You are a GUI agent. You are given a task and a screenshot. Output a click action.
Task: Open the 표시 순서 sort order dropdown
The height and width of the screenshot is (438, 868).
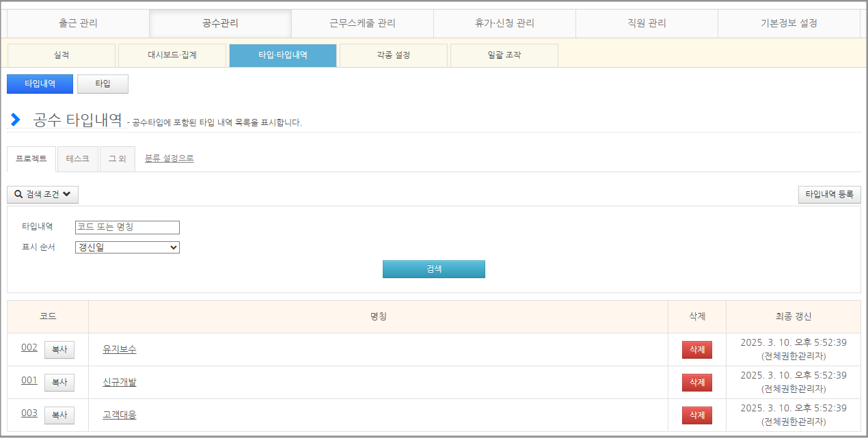(127, 247)
